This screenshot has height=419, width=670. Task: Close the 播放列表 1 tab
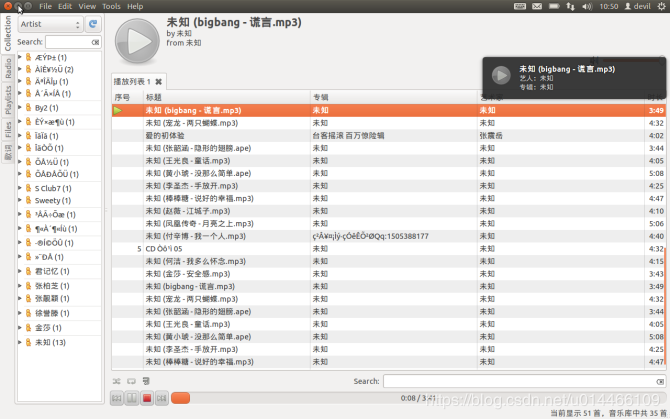click(159, 82)
